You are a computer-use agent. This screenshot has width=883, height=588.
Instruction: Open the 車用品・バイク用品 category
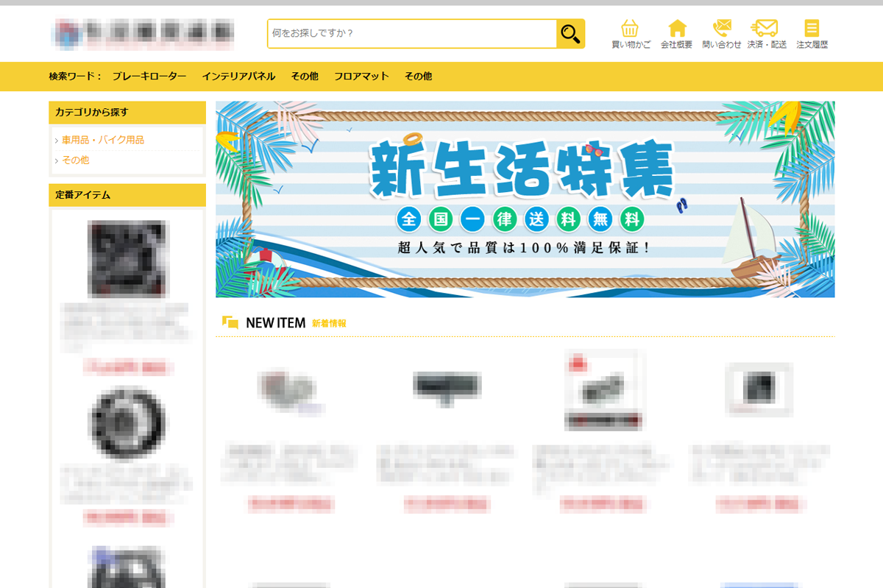pos(102,140)
